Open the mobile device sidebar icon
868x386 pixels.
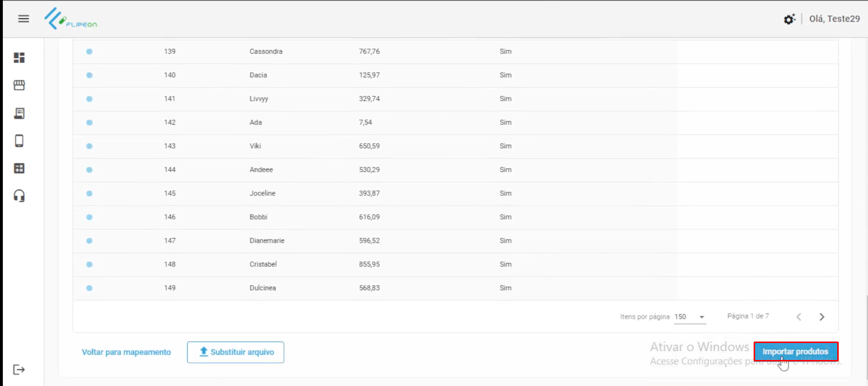[19, 141]
